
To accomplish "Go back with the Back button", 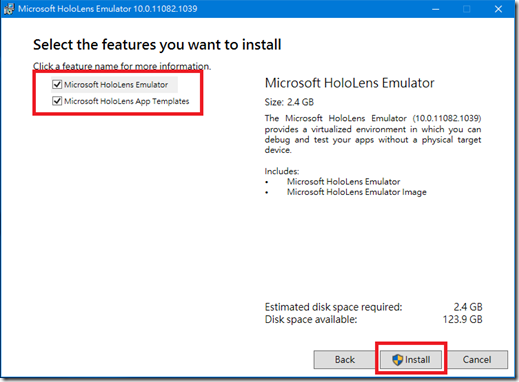I will [x=345, y=359].
